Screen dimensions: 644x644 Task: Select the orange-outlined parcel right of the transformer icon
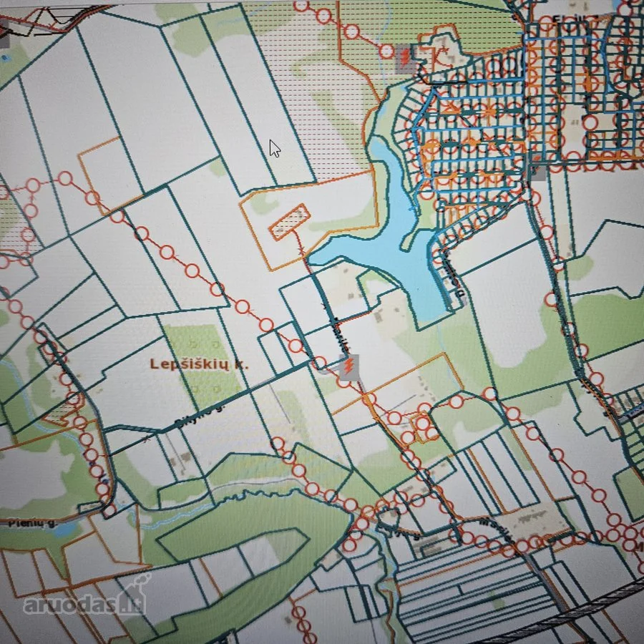(x=397, y=383)
